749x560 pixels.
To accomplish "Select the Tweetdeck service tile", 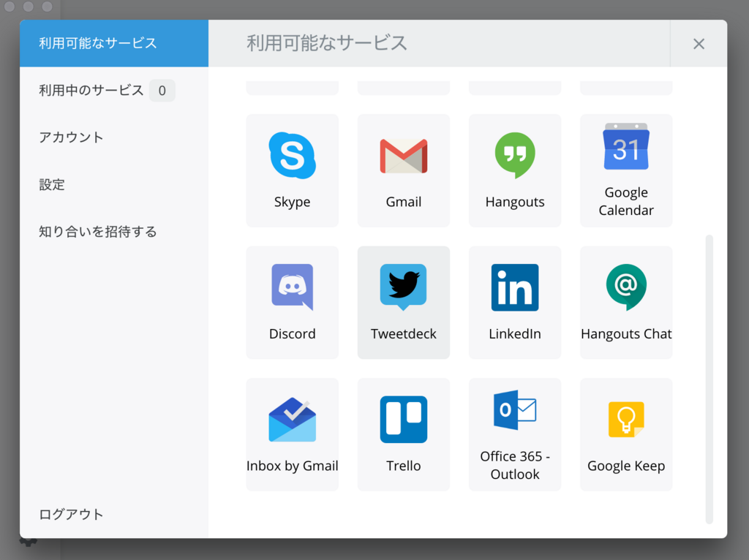I will click(403, 302).
